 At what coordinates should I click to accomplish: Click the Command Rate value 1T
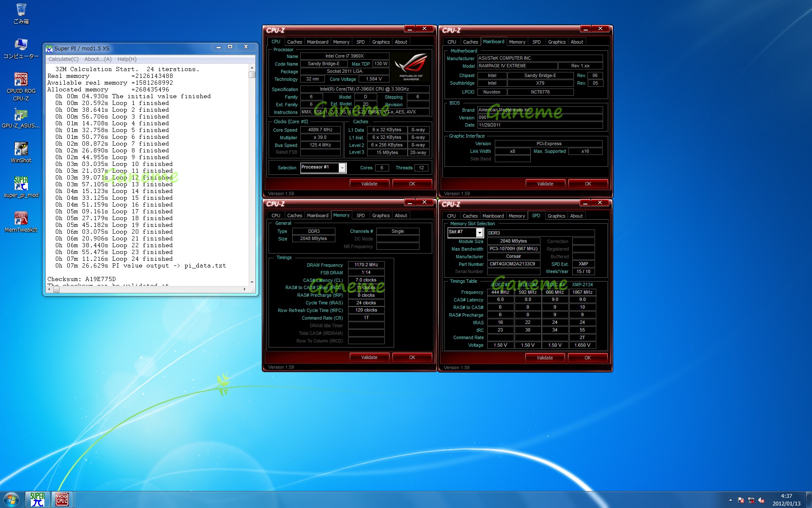coord(366,318)
